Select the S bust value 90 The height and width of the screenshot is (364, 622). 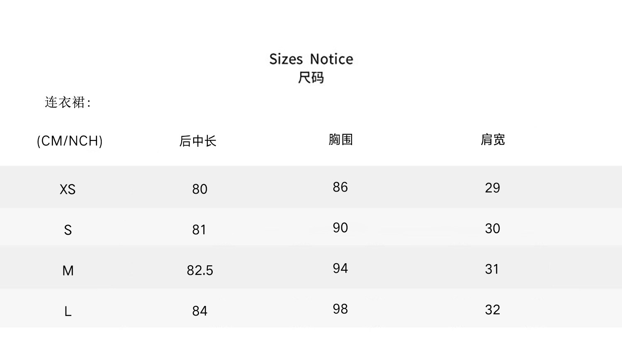tap(340, 228)
